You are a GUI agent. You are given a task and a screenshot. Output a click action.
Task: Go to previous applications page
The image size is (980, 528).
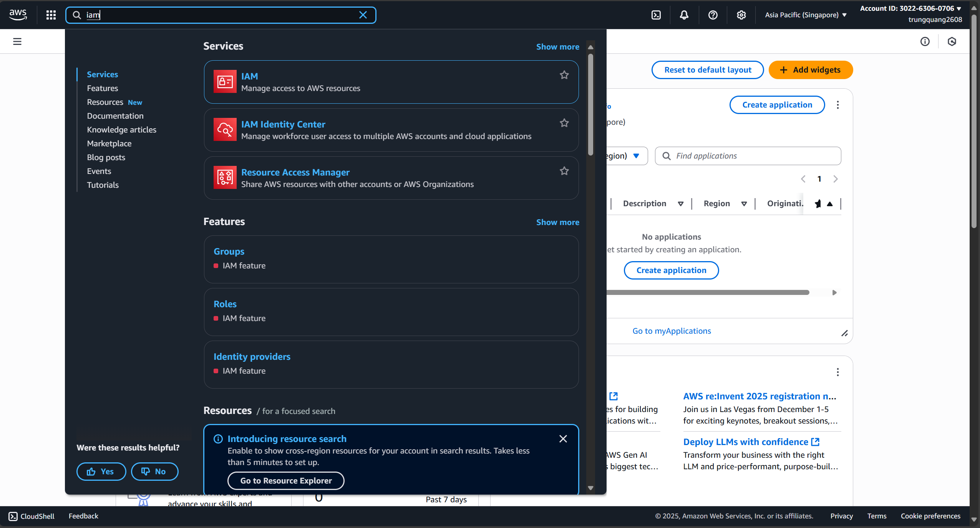click(803, 179)
